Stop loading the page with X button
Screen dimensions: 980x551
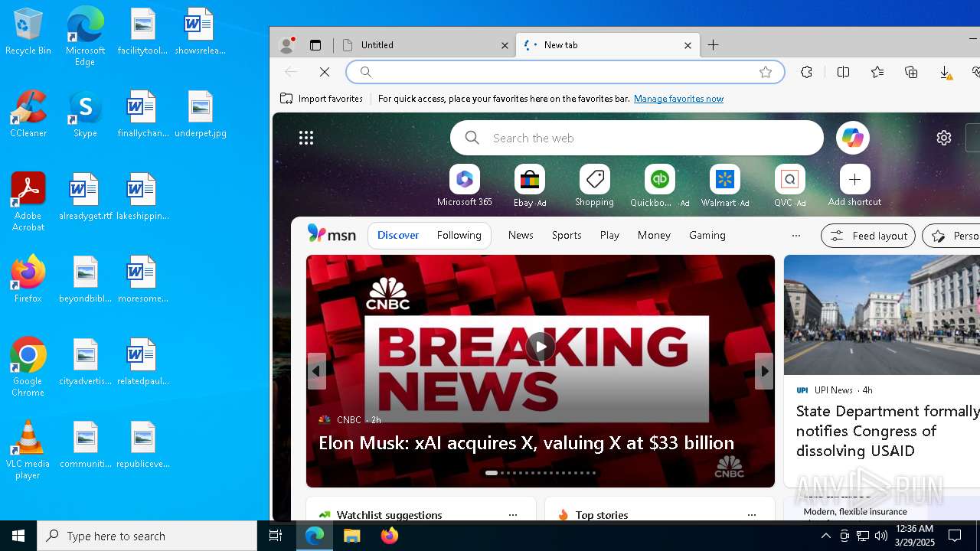325,72
